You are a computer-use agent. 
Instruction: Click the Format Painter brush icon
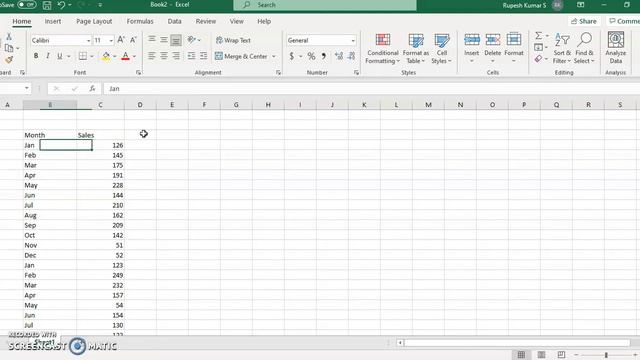click(9, 60)
